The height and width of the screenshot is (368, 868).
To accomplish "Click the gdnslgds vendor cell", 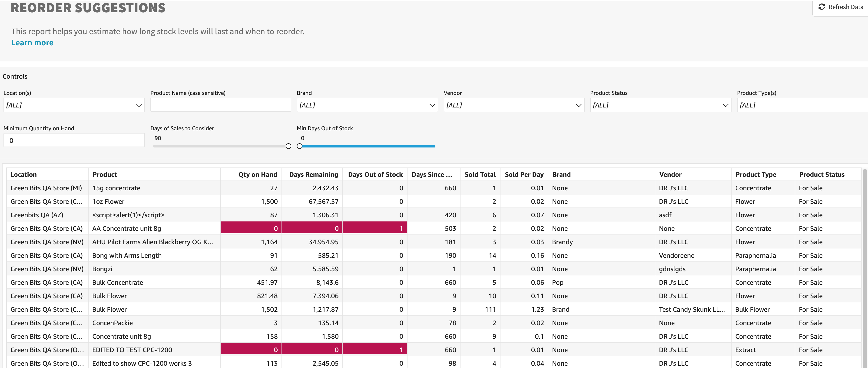I will [x=693, y=269].
